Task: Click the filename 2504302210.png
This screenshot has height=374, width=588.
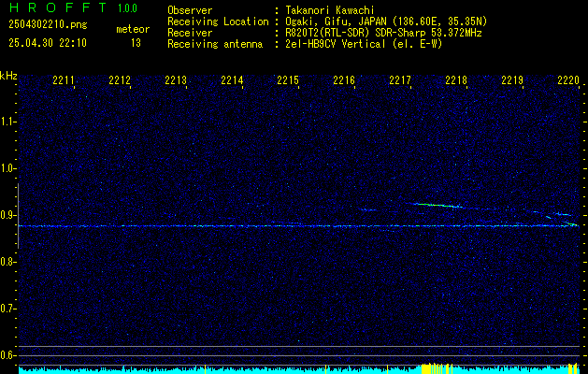Action: pyautogui.click(x=48, y=24)
